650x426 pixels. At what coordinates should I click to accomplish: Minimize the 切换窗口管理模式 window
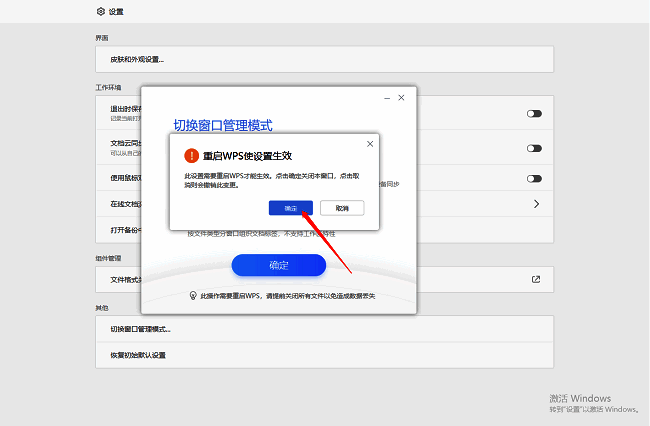[x=386, y=97]
